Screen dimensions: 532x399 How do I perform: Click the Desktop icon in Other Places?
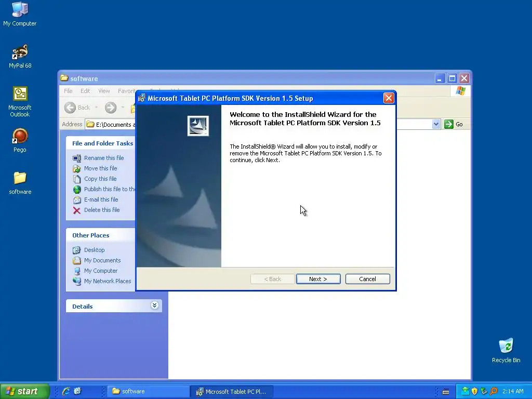pos(77,250)
